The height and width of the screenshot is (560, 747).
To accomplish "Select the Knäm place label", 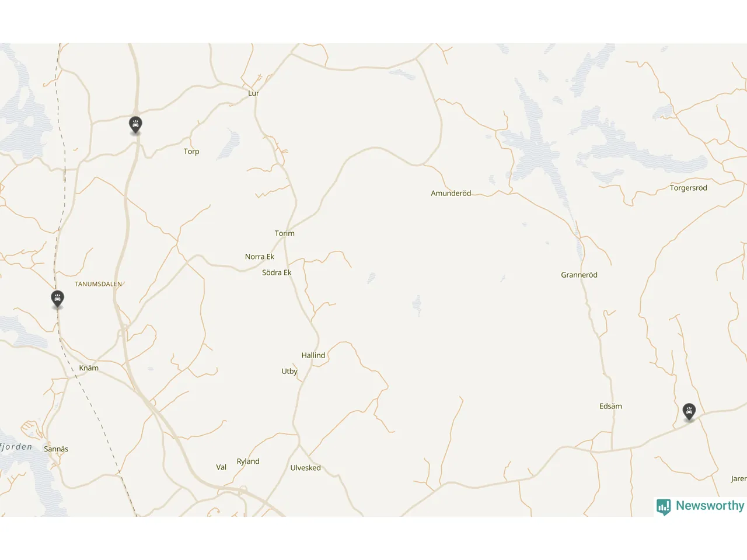I will (x=89, y=368).
